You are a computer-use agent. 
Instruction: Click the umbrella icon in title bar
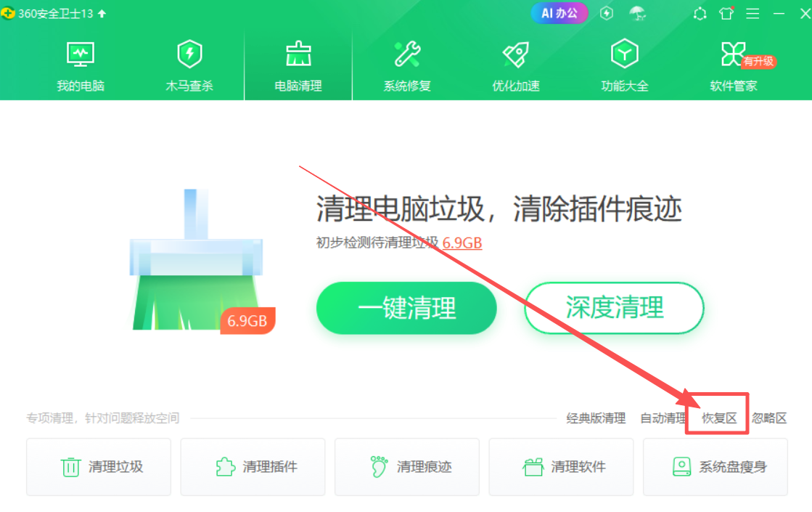click(x=637, y=13)
